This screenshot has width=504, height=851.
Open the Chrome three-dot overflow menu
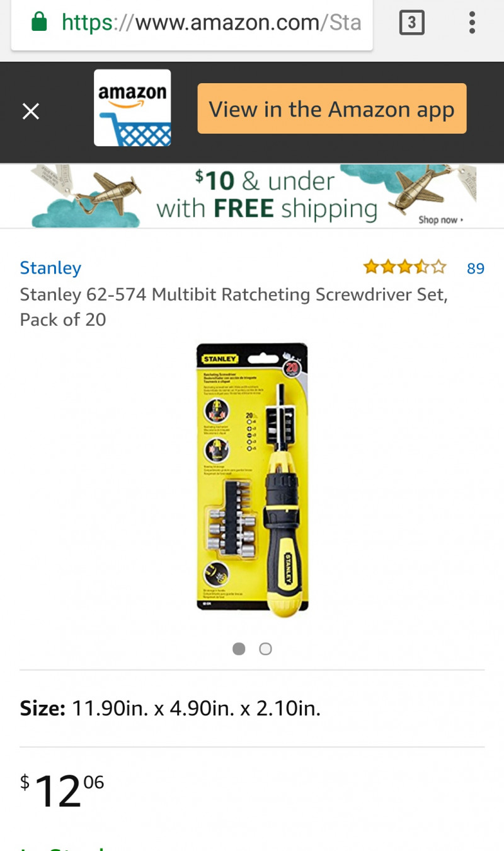point(472,23)
